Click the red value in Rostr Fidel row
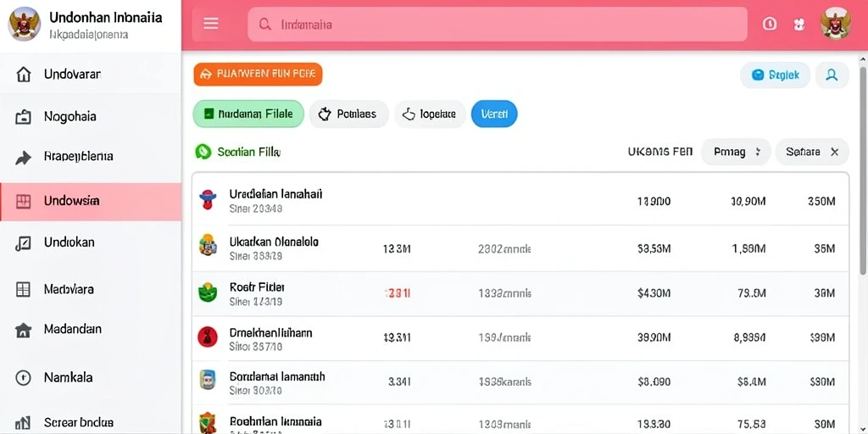Screen dimensions: 868x434 click(397, 294)
